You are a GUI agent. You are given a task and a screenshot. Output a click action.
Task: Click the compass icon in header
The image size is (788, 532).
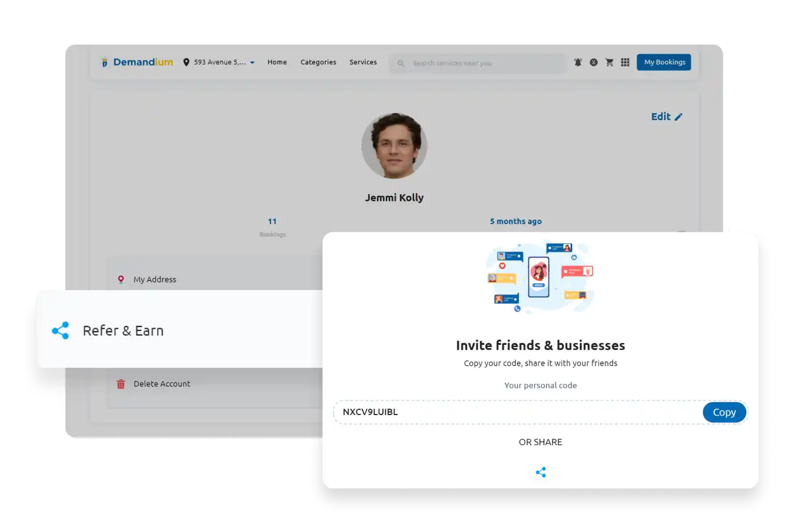[594, 62]
